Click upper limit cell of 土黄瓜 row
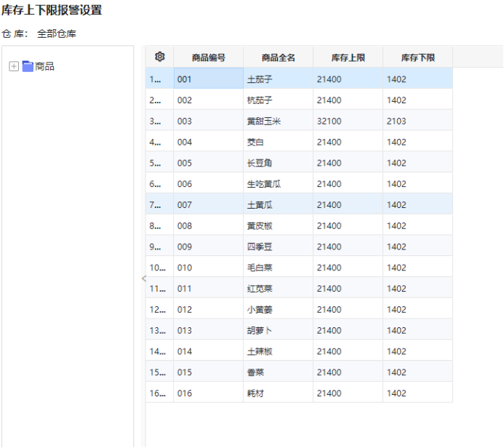The image size is (504, 448). click(x=348, y=204)
